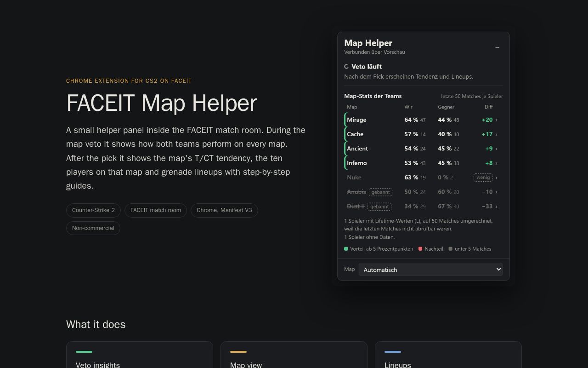588x368 pixels.
Task: Click the Chrome Extension for CS2 on FACEIT label
Action: point(129,81)
